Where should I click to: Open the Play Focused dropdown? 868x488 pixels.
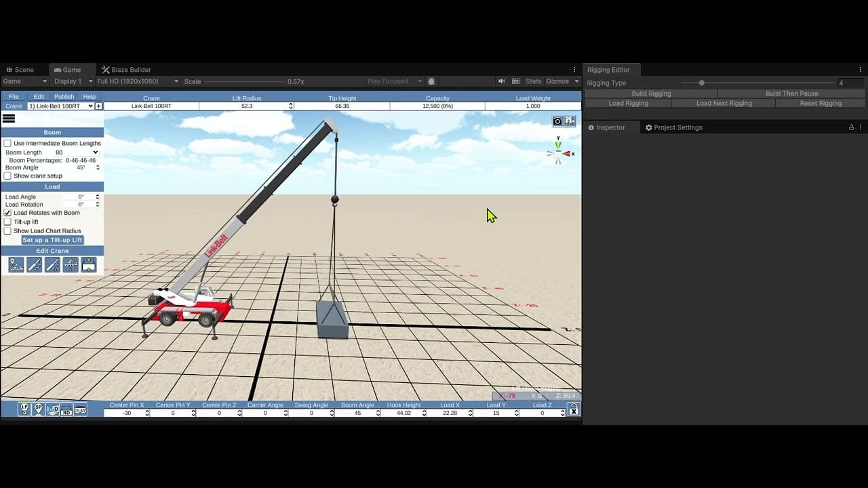pos(395,81)
